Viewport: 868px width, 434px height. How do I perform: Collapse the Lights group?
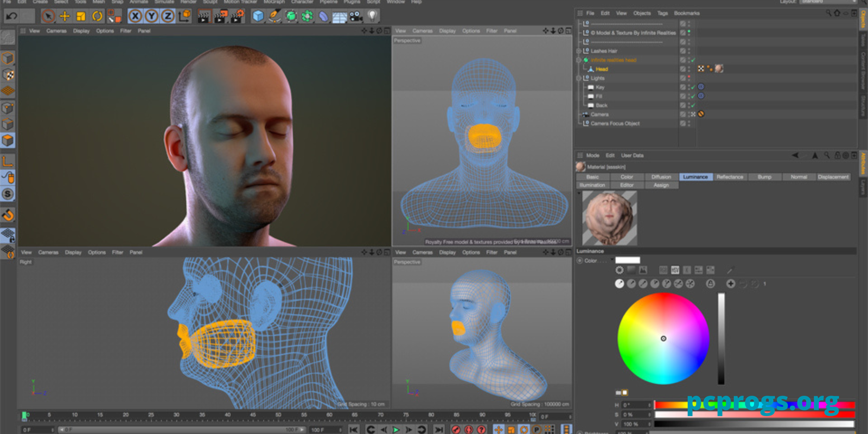coord(578,78)
